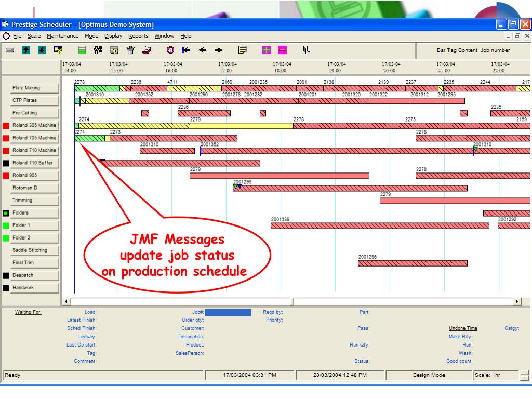Open the Reports menu
The width and height of the screenshot is (532, 399).
click(138, 36)
